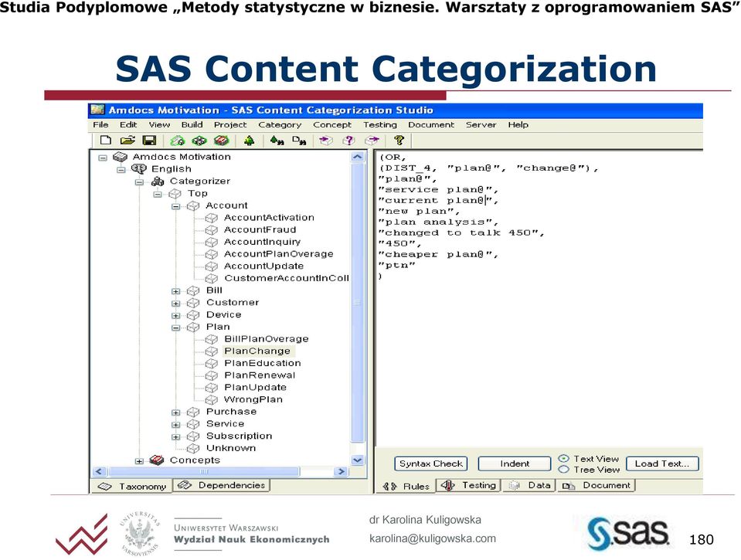The height and width of the screenshot is (560, 741).
Task: Click the tree scrollbar up arrow
Action: click(x=358, y=157)
